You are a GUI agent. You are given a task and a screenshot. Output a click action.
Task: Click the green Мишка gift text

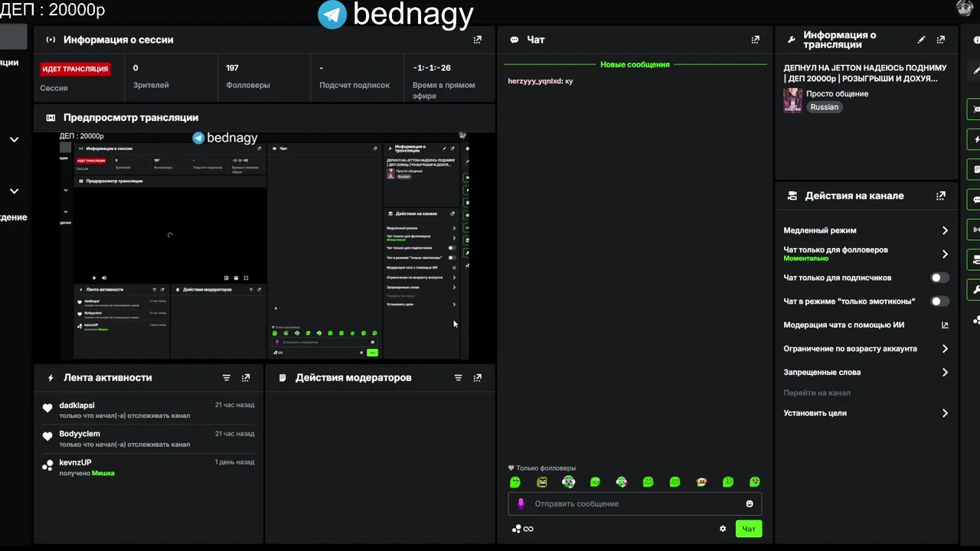tap(103, 474)
